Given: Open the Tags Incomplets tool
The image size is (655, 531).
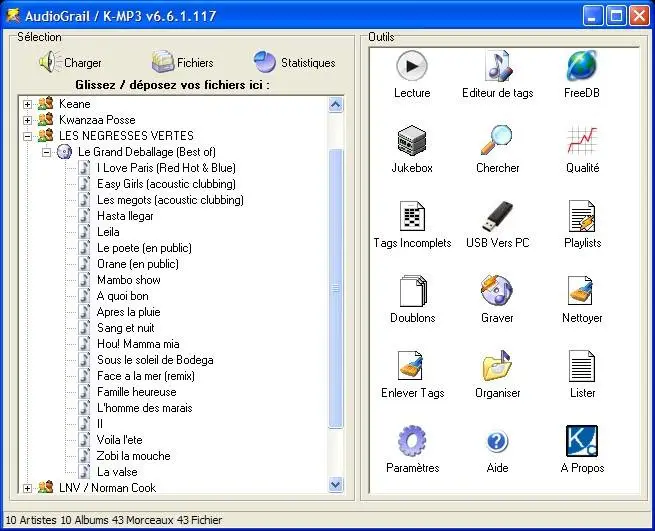Looking at the screenshot, I should [412, 224].
